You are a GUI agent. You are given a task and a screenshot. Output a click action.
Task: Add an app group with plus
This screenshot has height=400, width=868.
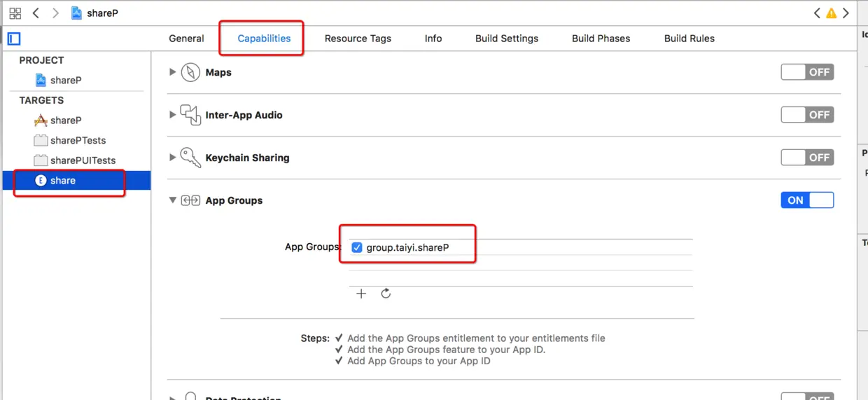(x=361, y=294)
